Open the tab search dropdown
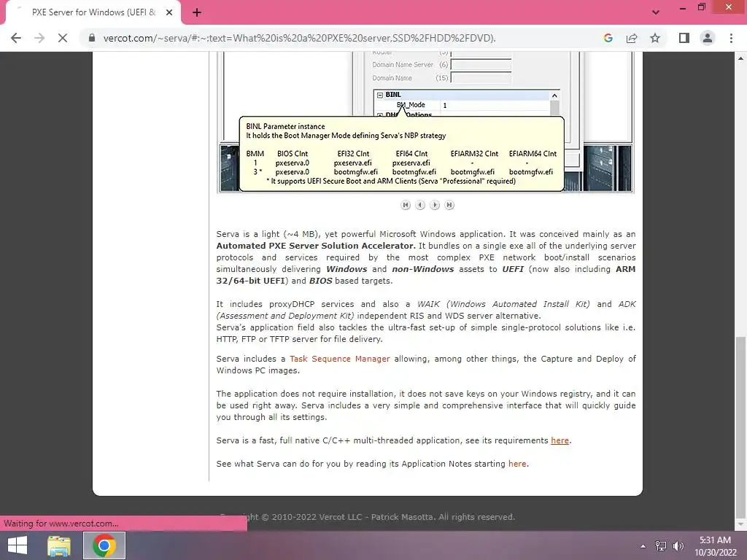Viewport: 747px width, 560px height. coord(656,12)
